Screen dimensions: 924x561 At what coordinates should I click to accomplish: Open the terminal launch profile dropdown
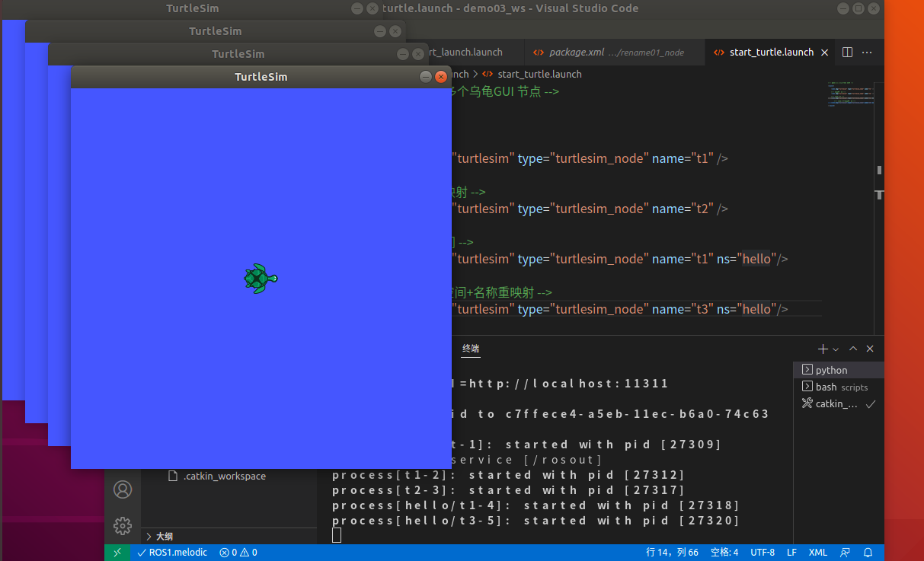pyautogui.click(x=836, y=349)
